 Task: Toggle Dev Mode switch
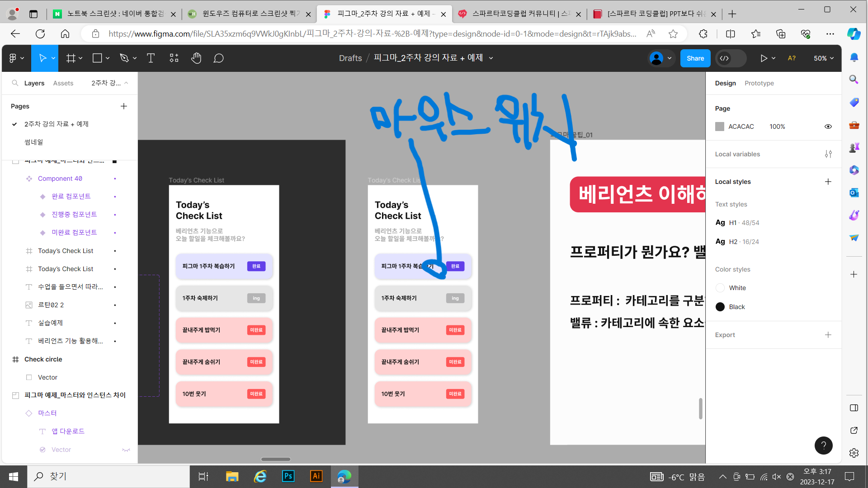click(x=731, y=58)
